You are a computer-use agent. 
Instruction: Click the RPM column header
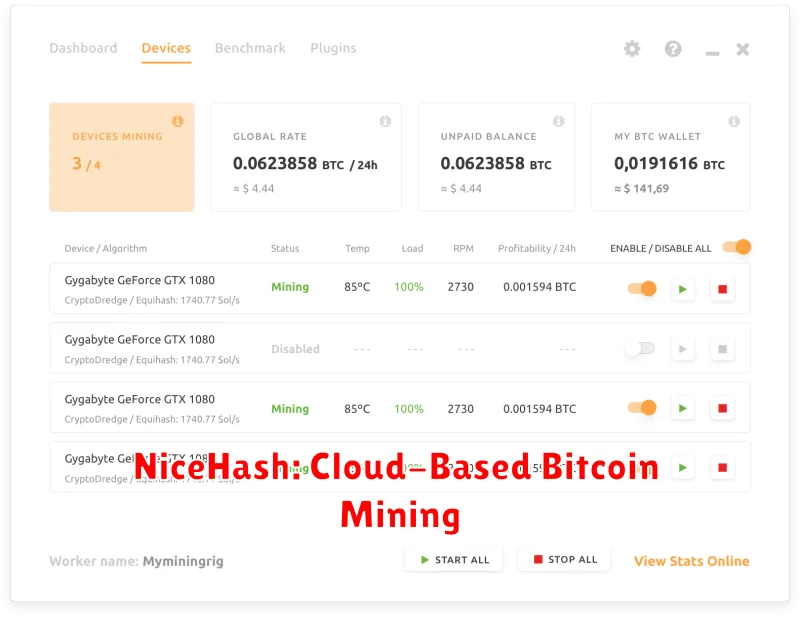(463, 249)
